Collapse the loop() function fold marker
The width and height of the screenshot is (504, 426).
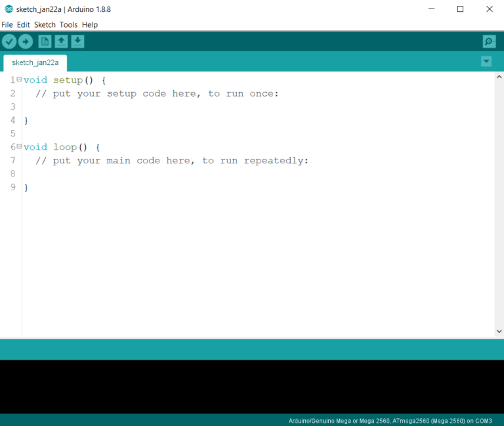[x=19, y=146]
